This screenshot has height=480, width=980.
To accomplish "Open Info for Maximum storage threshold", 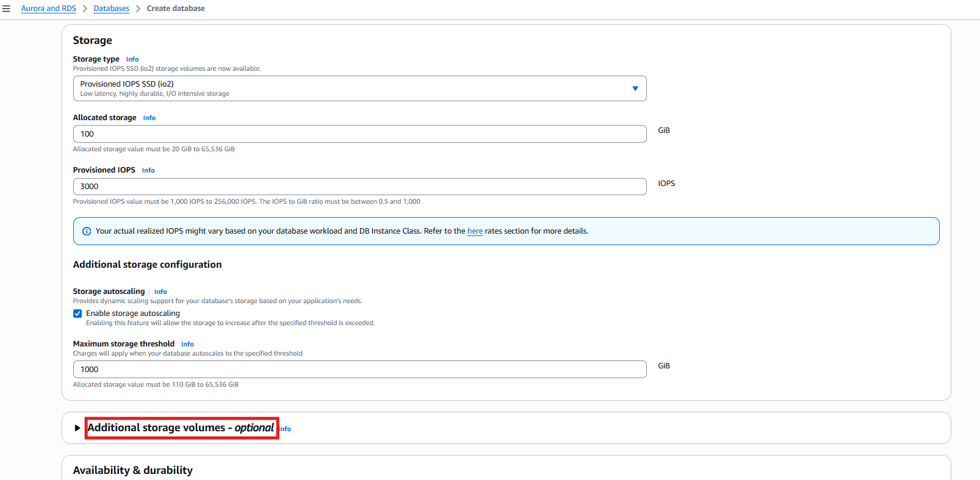I will [x=187, y=345].
